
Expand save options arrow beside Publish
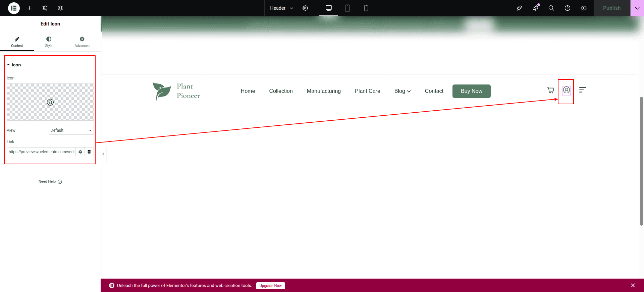[x=637, y=8]
